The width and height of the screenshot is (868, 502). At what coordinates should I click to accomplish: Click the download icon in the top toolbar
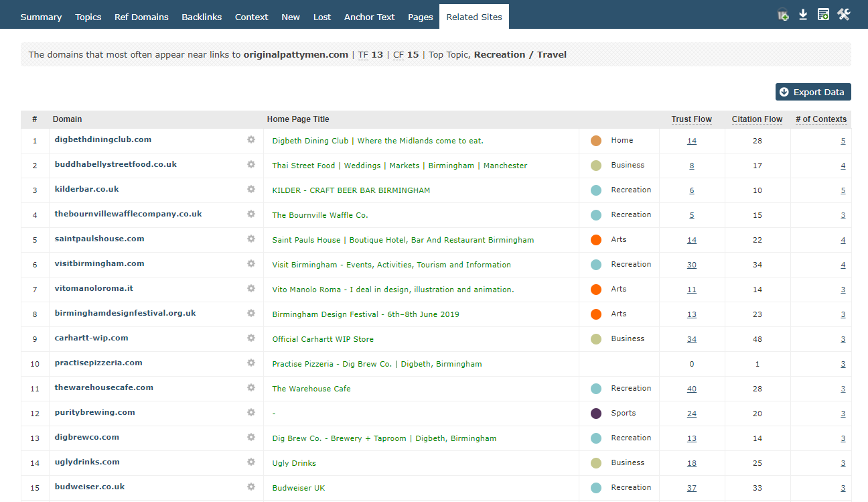click(803, 13)
